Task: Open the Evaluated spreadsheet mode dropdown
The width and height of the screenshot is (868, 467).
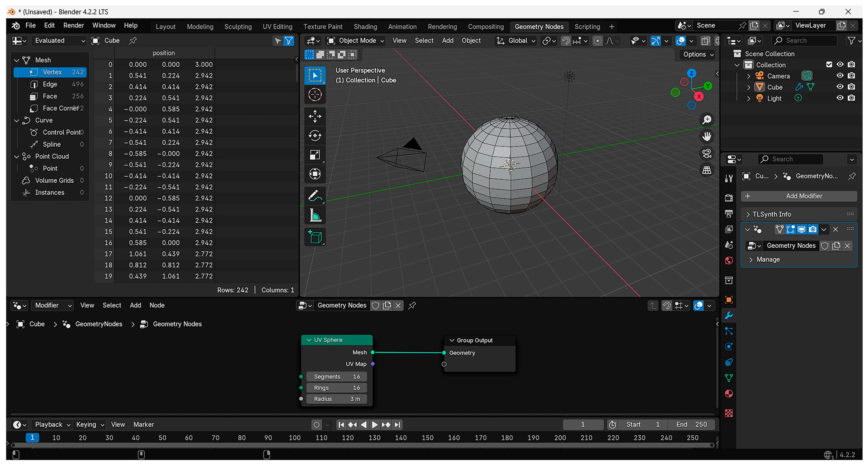Action: pyautogui.click(x=59, y=41)
